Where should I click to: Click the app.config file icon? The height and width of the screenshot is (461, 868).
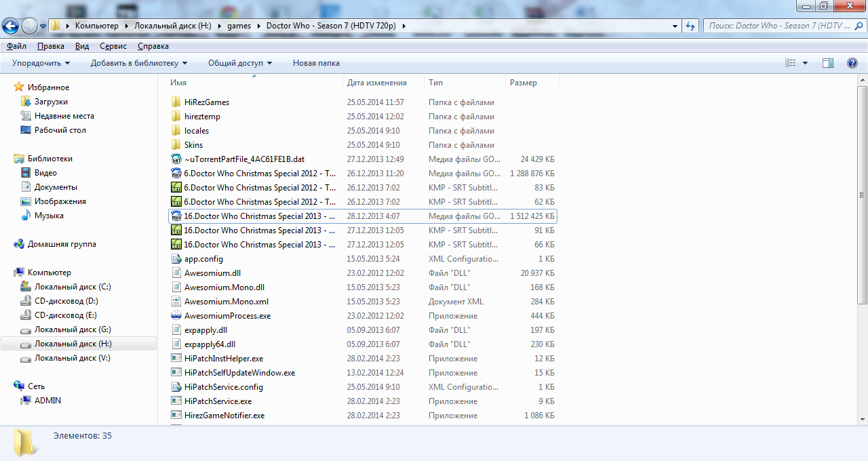click(x=176, y=259)
